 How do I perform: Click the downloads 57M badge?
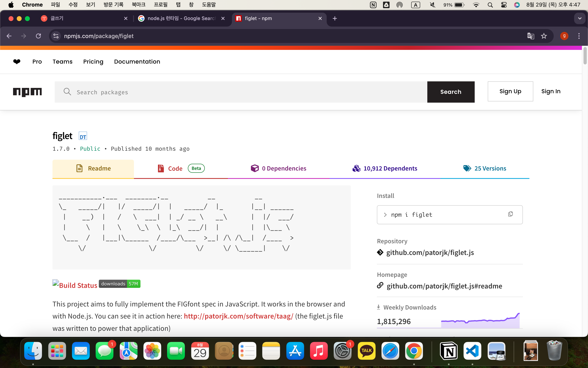120,284
